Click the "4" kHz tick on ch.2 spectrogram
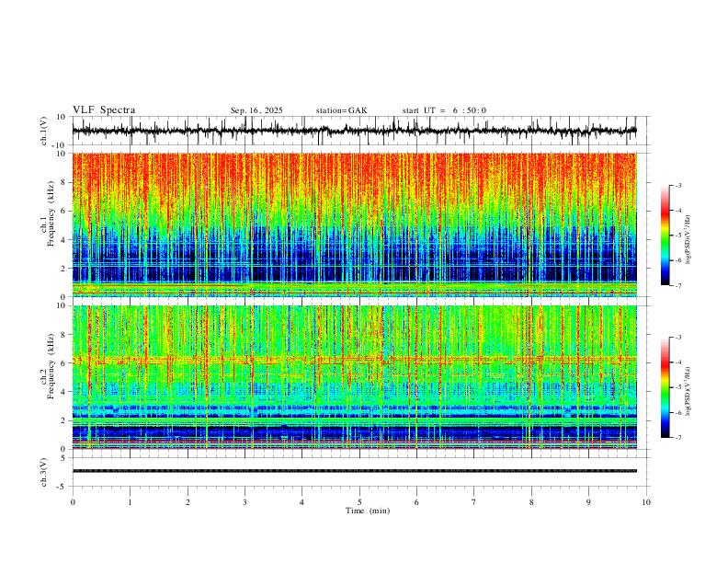 [x=63, y=392]
